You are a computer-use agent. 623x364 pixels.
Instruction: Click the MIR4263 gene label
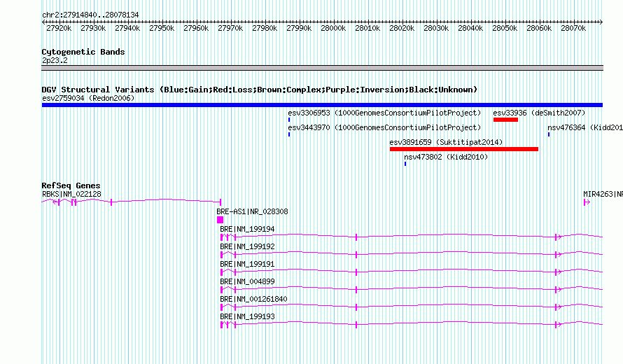click(603, 194)
